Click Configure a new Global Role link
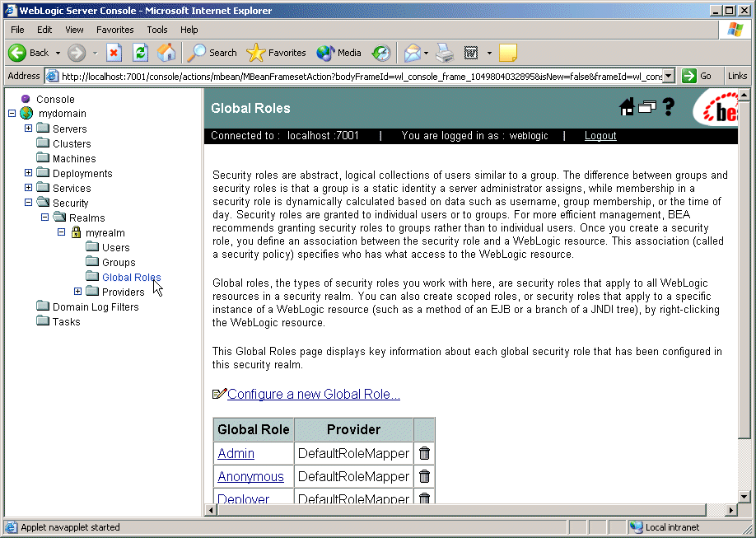Viewport: 756px width, 538px height. point(314,394)
